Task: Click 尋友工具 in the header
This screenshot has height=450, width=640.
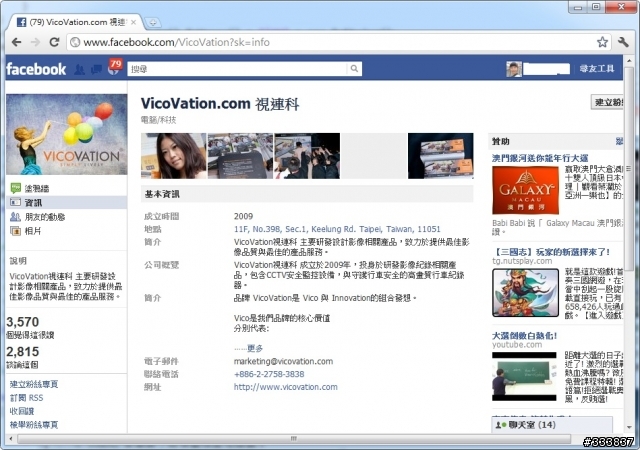Action: [597, 69]
